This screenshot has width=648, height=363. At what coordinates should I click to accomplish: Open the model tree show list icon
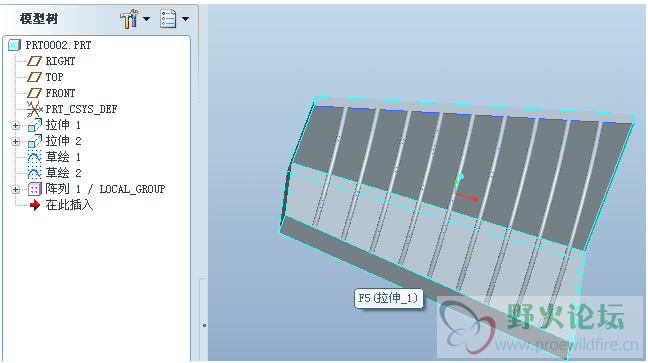(x=168, y=19)
